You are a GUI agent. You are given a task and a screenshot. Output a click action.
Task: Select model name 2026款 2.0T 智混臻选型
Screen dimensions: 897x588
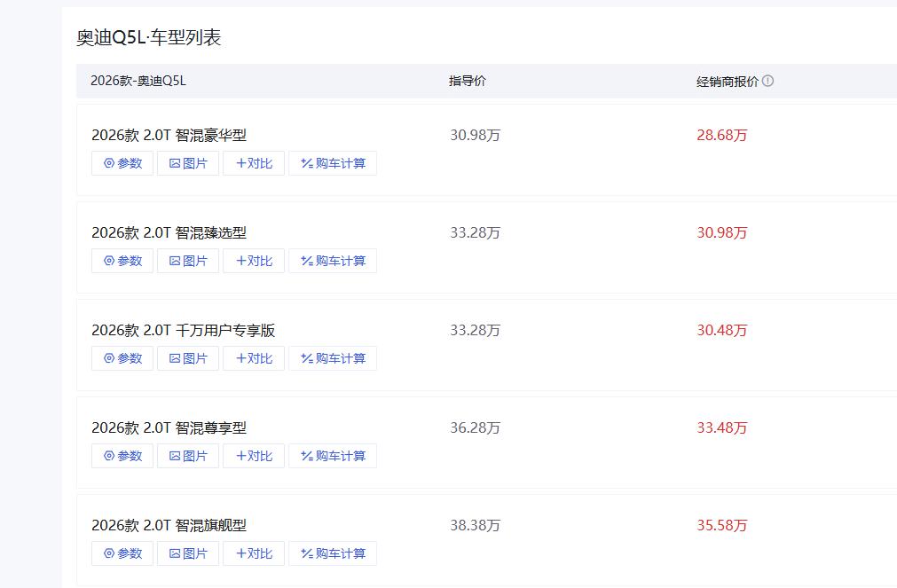[x=169, y=232]
